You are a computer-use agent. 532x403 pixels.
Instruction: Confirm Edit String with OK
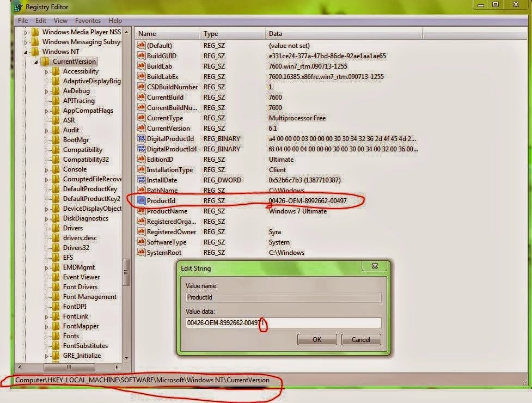click(317, 340)
